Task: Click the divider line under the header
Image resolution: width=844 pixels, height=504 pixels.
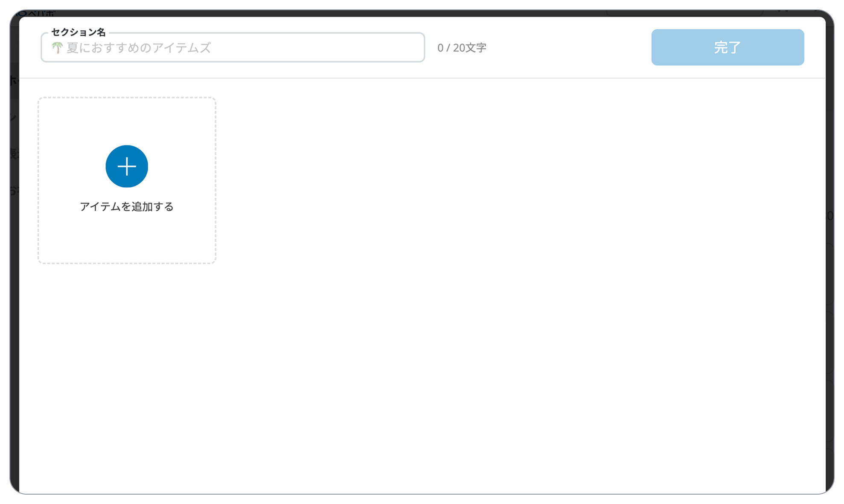Action: [x=422, y=78]
